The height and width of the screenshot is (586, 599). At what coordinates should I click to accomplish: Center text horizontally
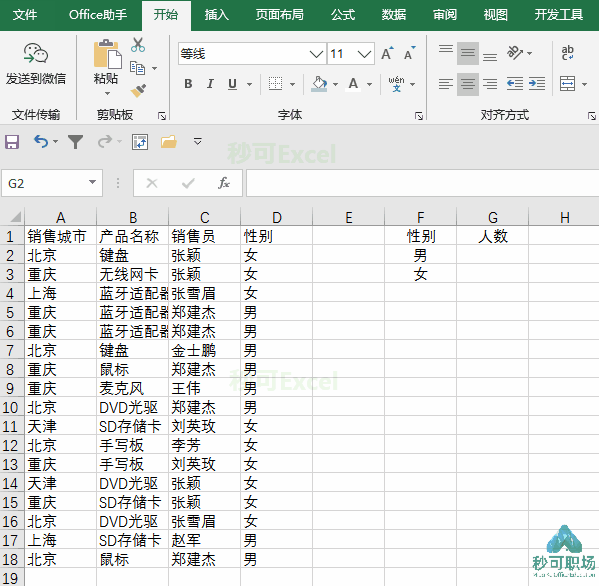click(468, 84)
